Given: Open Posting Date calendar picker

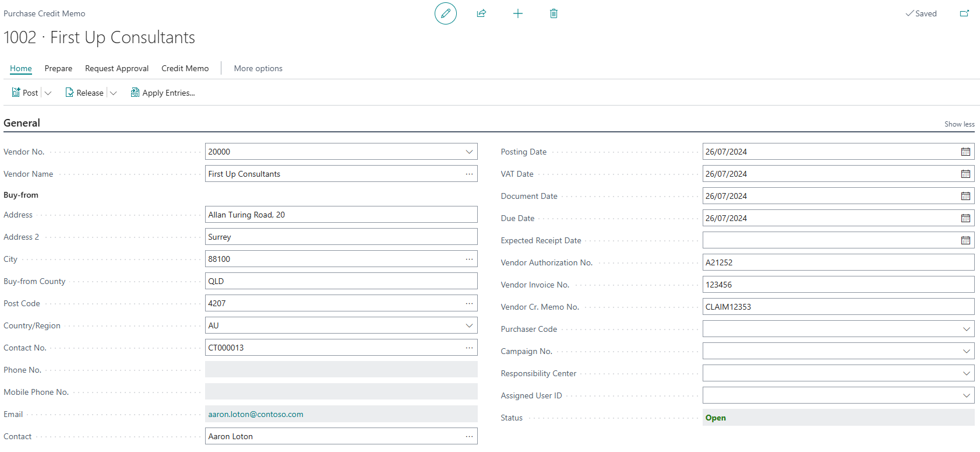Looking at the screenshot, I should coord(965,152).
